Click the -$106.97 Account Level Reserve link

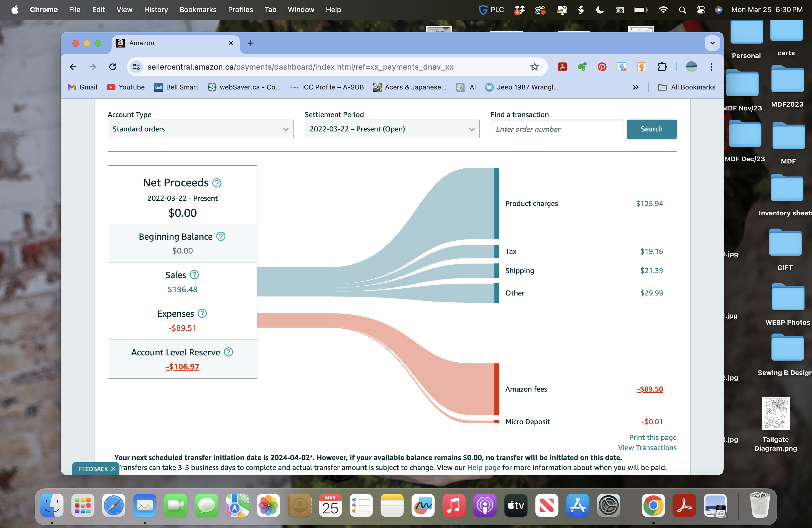(183, 367)
